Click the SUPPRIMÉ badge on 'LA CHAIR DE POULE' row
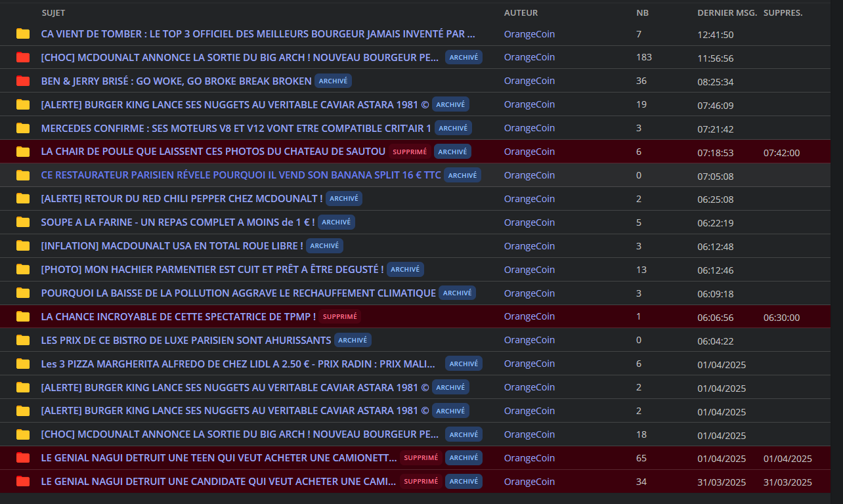Viewport: 843px width, 504px height. [x=410, y=152]
